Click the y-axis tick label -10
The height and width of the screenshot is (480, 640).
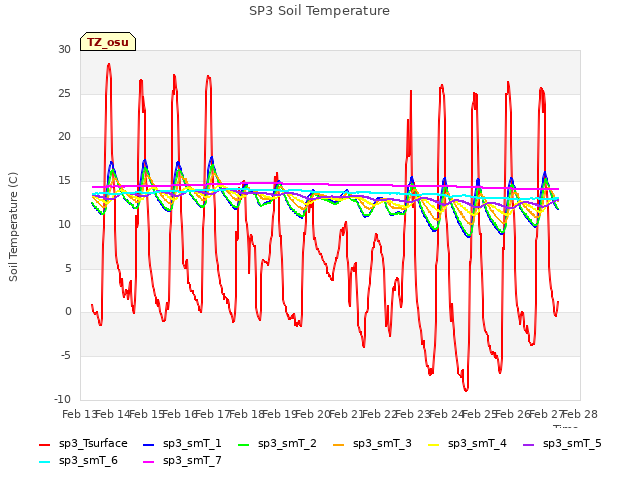(x=62, y=399)
